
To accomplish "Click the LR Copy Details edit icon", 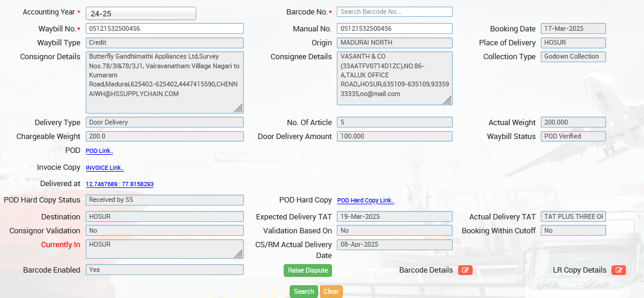I will tap(618, 270).
